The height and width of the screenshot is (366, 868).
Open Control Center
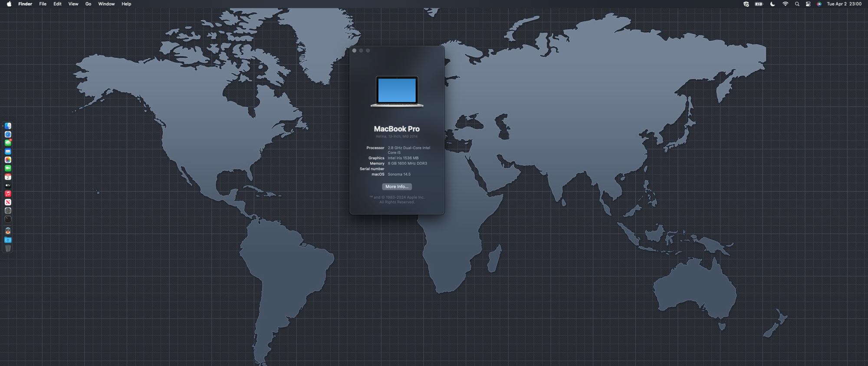[x=808, y=4]
